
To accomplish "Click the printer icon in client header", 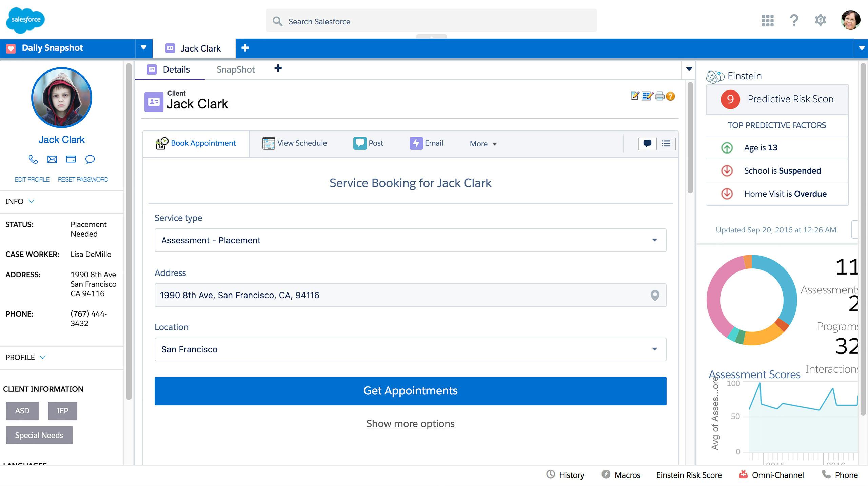I will click(x=660, y=96).
